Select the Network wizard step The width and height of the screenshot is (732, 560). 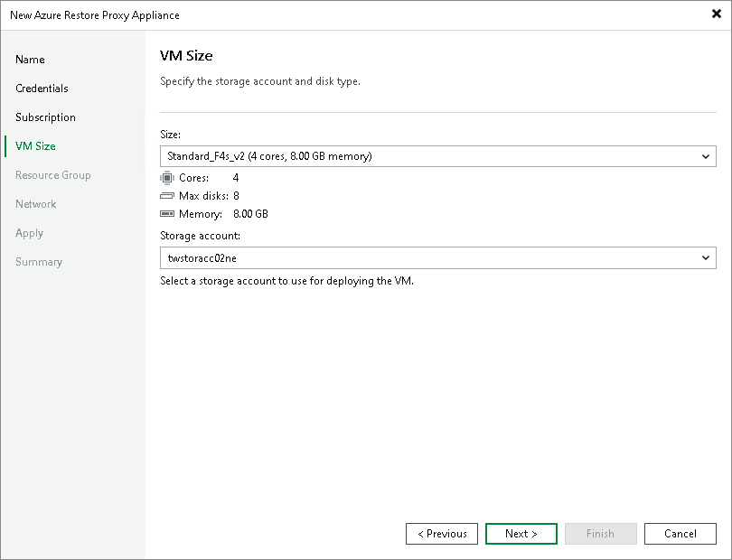point(35,204)
